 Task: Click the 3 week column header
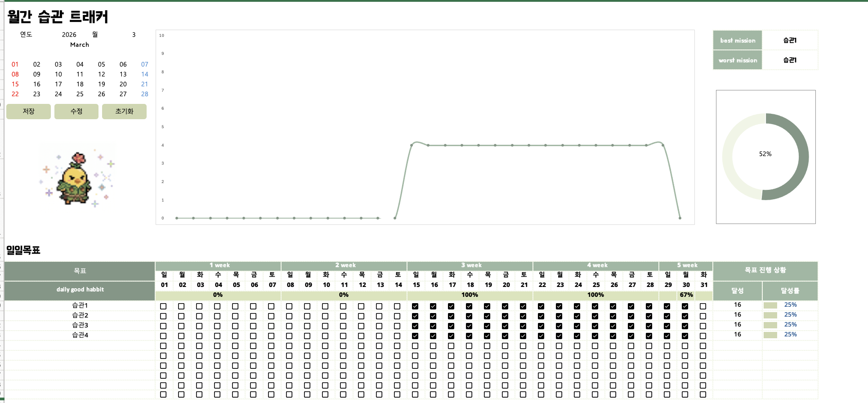coord(470,265)
